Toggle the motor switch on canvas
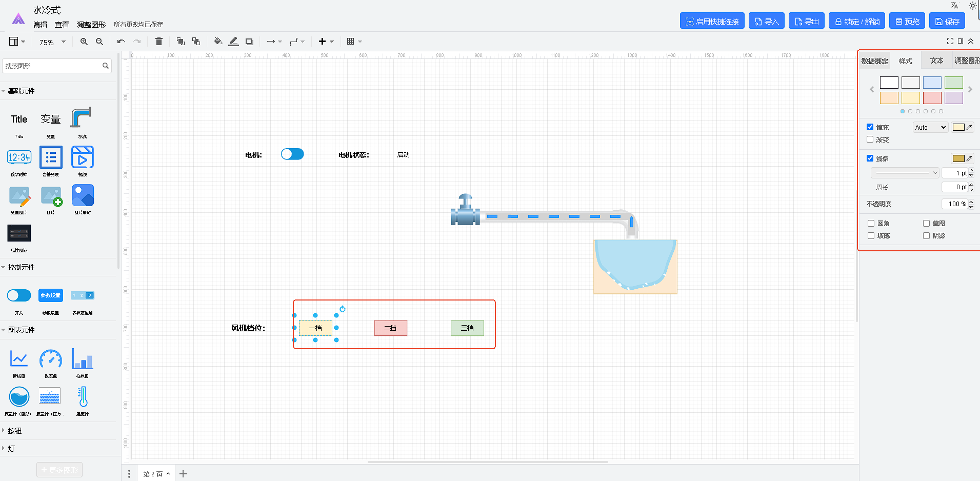This screenshot has height=481, width=980. (292, 154)
